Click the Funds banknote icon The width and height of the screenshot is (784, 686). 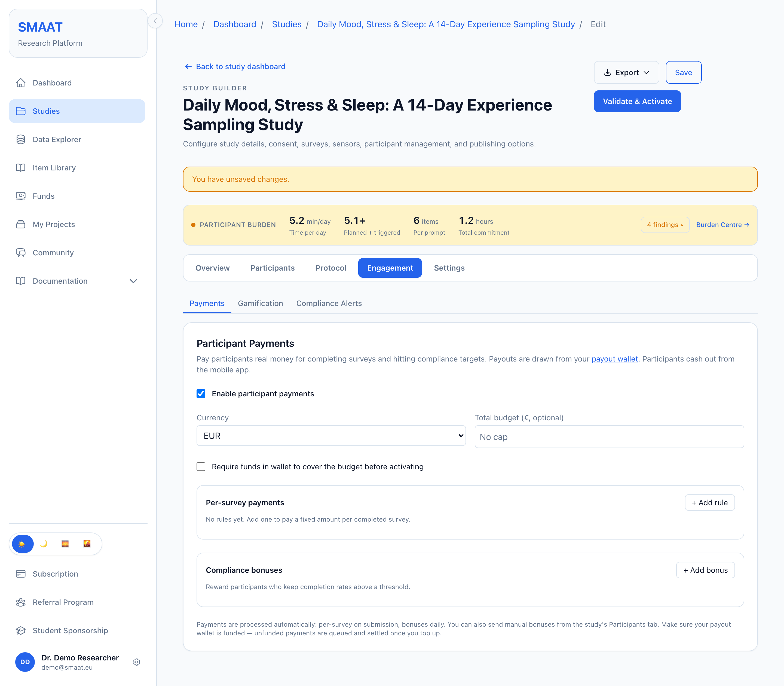click(21, 196)
